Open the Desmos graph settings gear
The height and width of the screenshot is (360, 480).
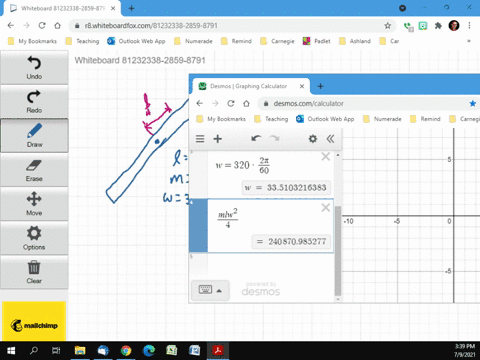point(313,139)
